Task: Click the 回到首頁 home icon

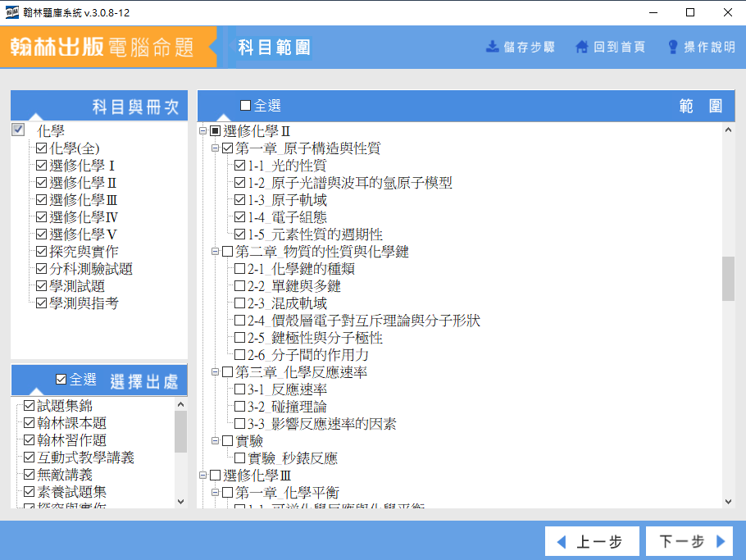Action: [x=582, y=47]
